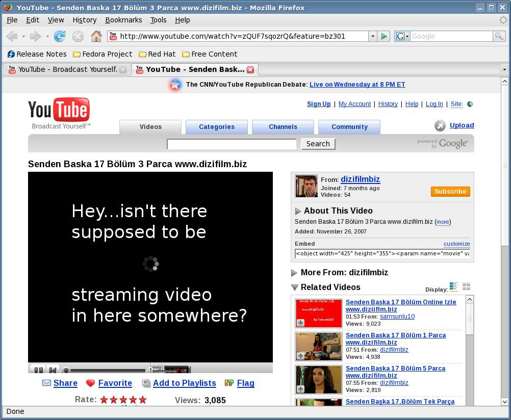The width and height of the screenshot is (511, 420).
Task: Add Bölüm Online Izle video to QuickList
Action: pos(300,323)
